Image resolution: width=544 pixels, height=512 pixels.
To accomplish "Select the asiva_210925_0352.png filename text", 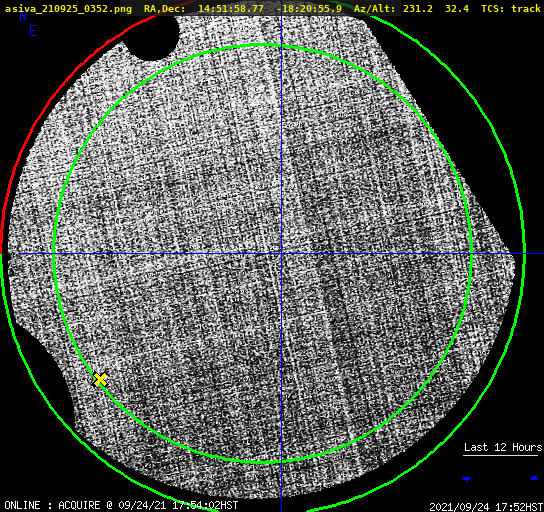I will tap(68, 8).
